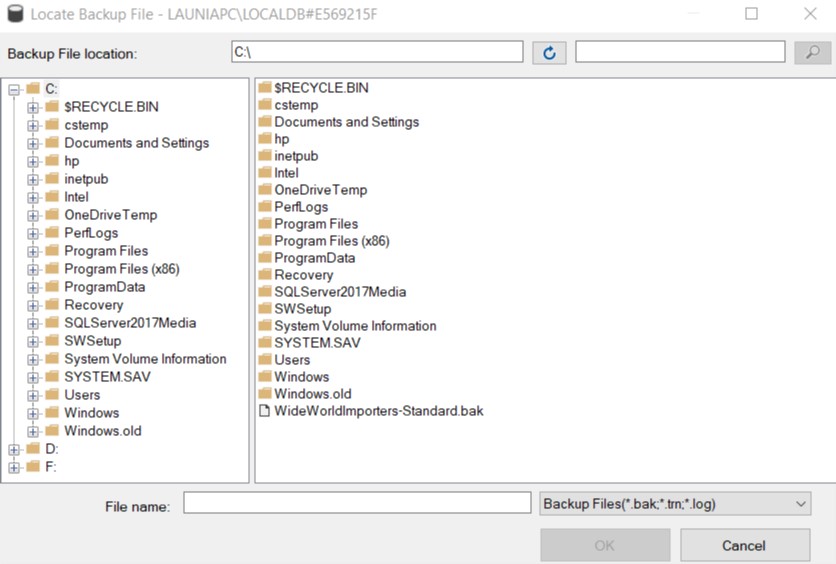Select the WideWorldImporters-Standard.bak file icon
The image size is (836, 564).
[x=265, y=411]
